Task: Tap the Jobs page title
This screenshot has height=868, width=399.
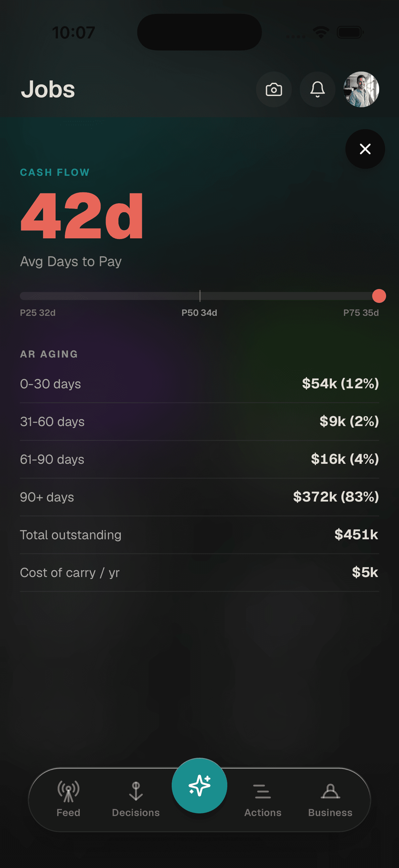Action: pos(48,89)
